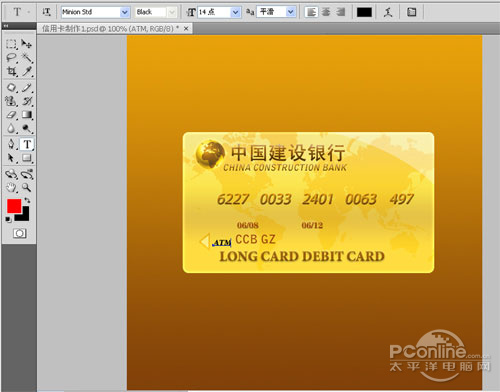The image size is (500, 392).
Task: Select the Zoom magnifier tool
Action: [27, 187]
